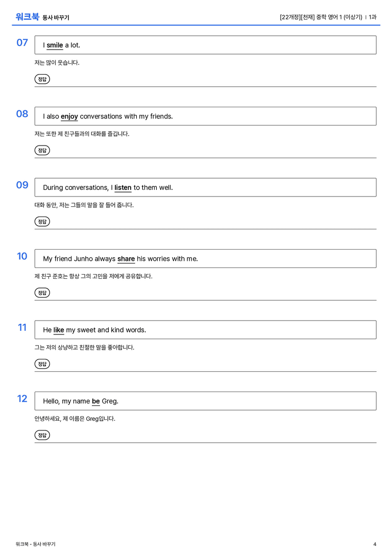
Task: Click the 워크북 title in the header
Action: coord(27,17)
